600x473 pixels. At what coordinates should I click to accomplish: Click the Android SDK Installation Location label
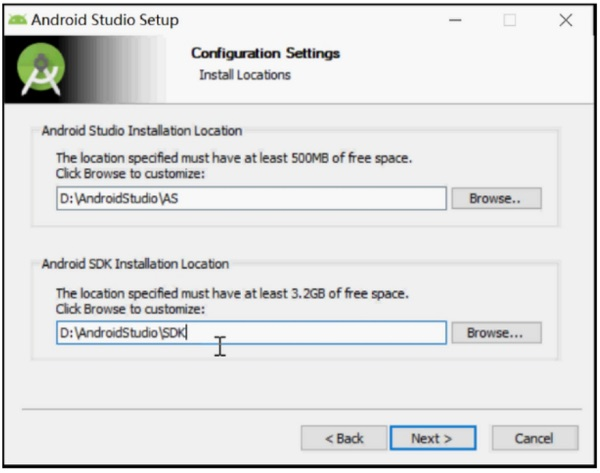135,264
